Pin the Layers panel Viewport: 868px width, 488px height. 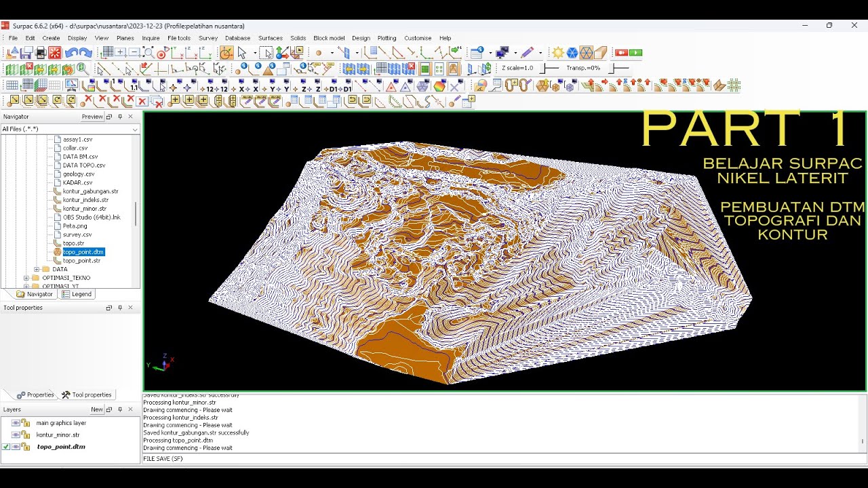click(x=120, y=409)
